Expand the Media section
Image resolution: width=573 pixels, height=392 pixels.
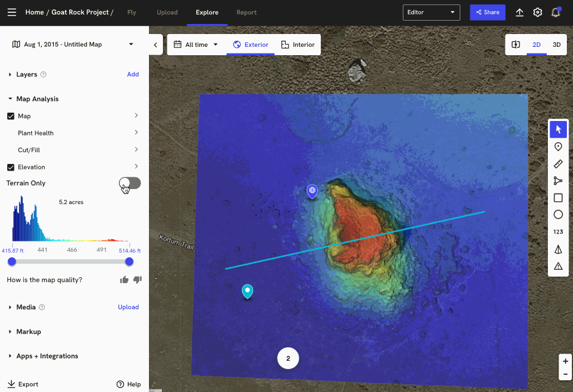click(x=26, y=307)
